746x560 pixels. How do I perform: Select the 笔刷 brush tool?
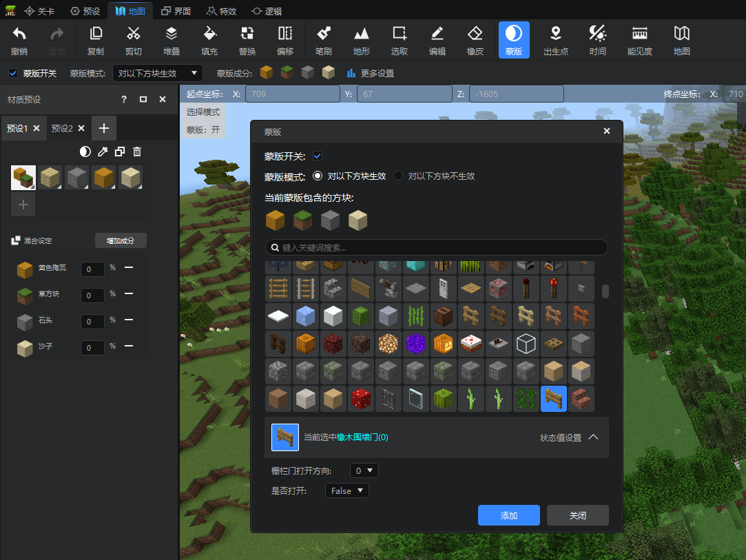pyautogui.click(x=324, y=40)
